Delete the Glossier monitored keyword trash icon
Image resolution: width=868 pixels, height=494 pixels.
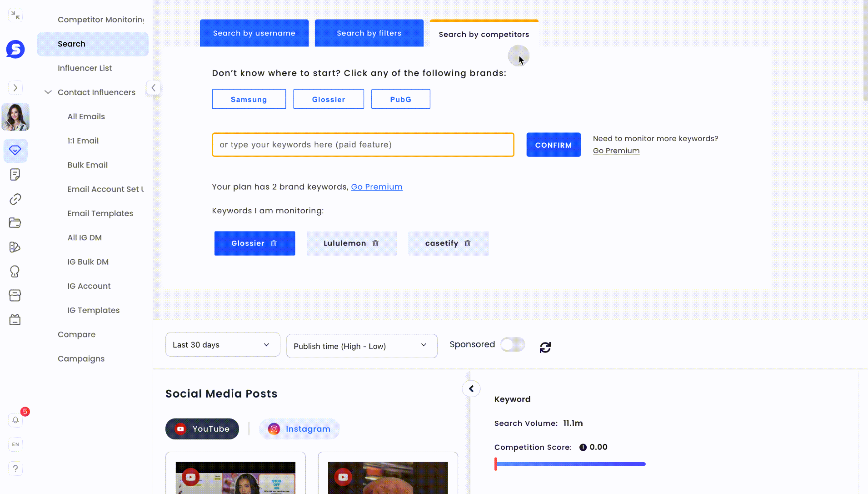point(274,243)
